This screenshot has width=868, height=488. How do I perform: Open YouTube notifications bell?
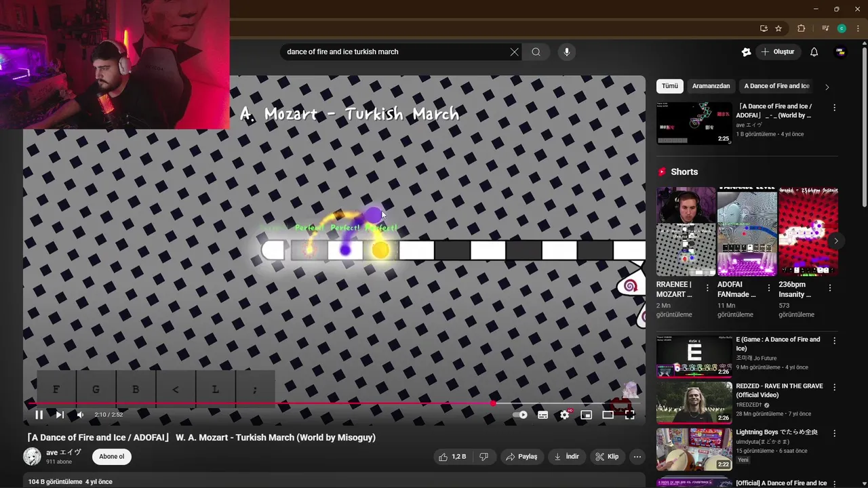pos(814,52)
